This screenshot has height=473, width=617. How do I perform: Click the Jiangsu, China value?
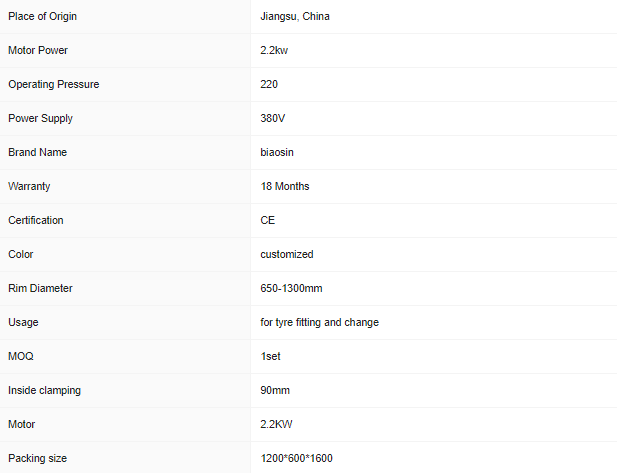click(x=294, y=16)
